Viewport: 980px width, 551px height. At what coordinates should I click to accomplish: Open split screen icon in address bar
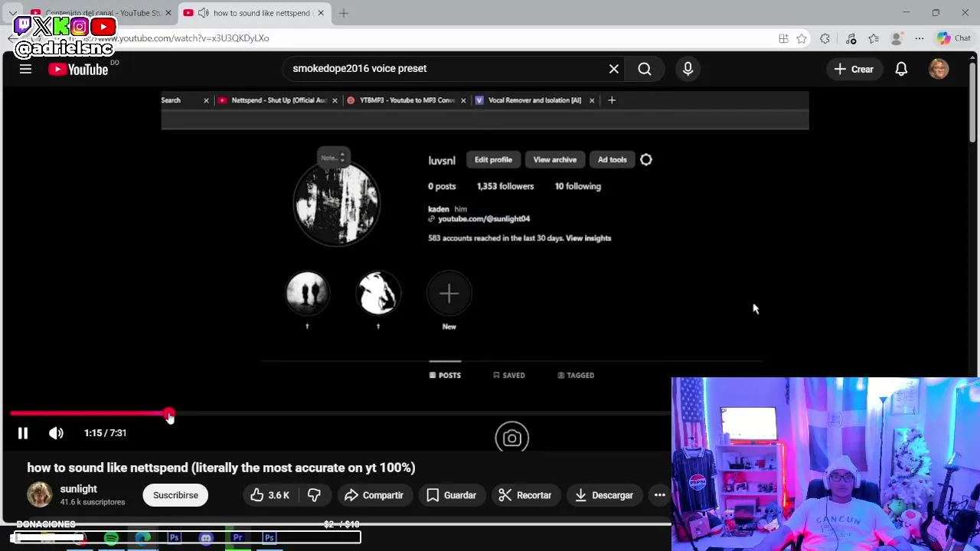pyautogui.click(x=783, y=38)
